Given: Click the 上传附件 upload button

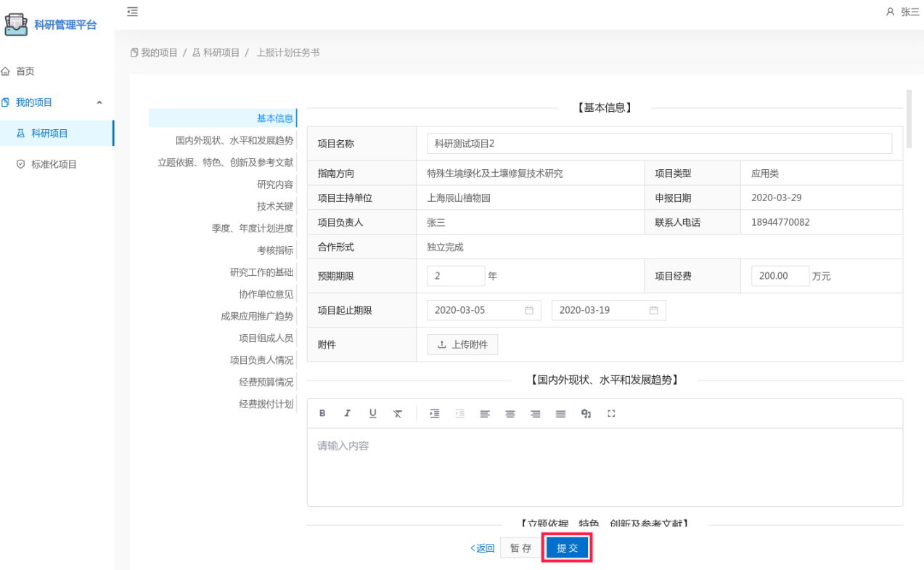Looking at the screenshot, I should click(x=462, y=345).
